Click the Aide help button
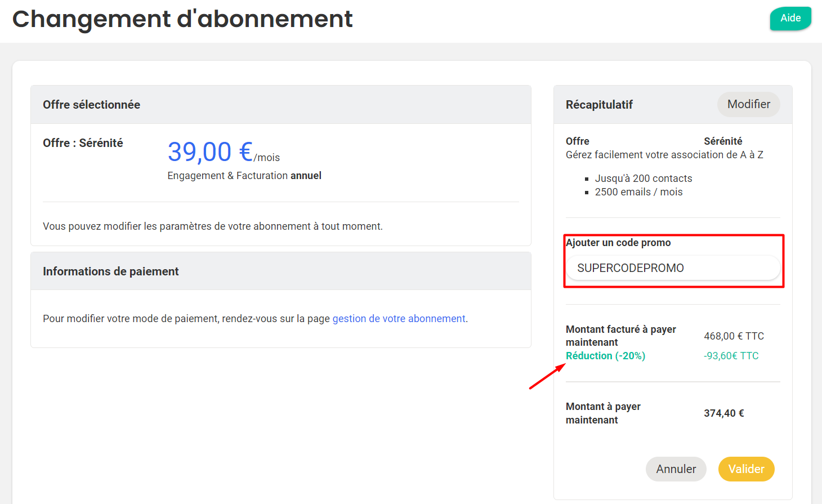The image size is (822, 504). [790, 18]
